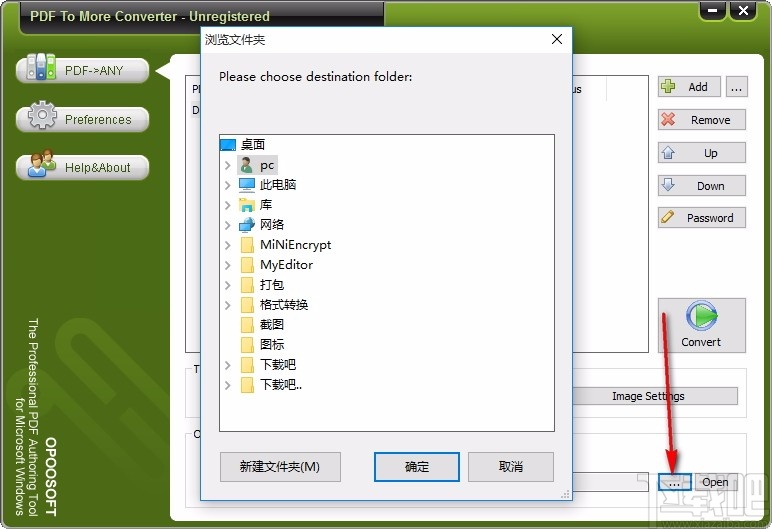Select the 图标 folder name
772x529 pixels.
(x=272, y=345)
